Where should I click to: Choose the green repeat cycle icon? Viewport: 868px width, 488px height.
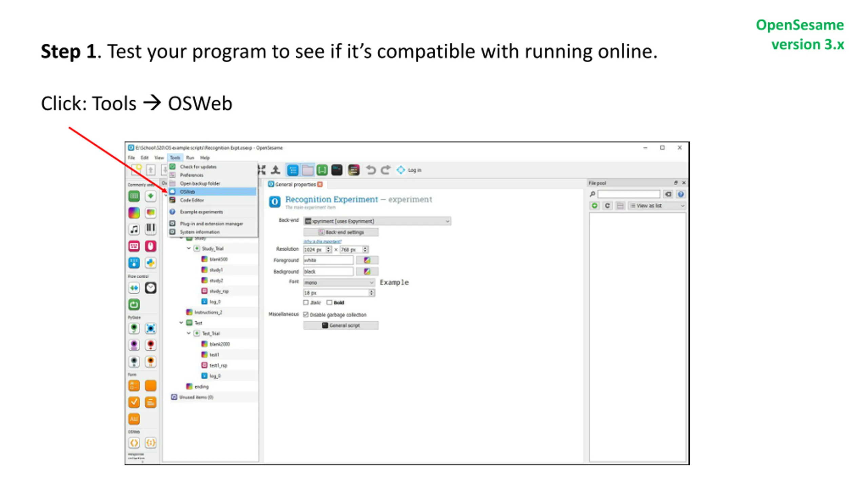click(x=134, y=305)
